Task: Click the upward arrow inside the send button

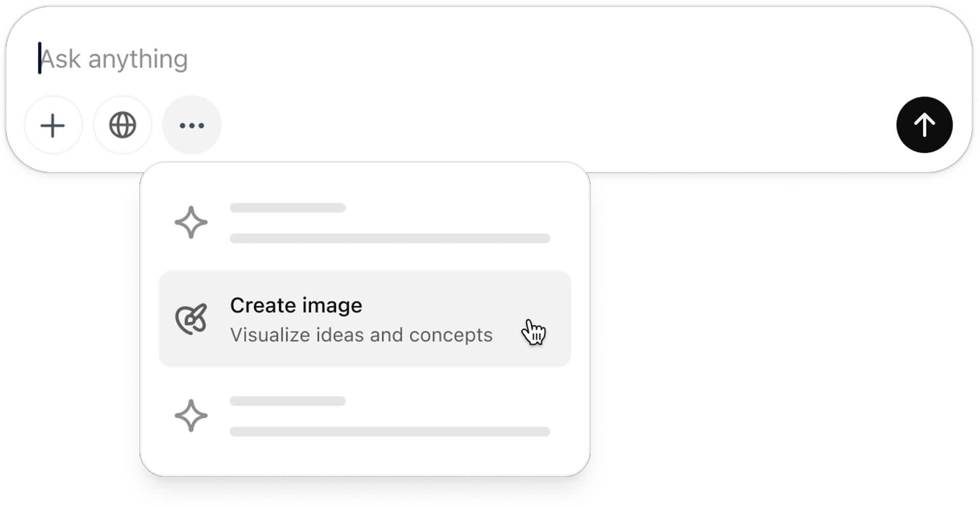Action: [x=924, y=125]
